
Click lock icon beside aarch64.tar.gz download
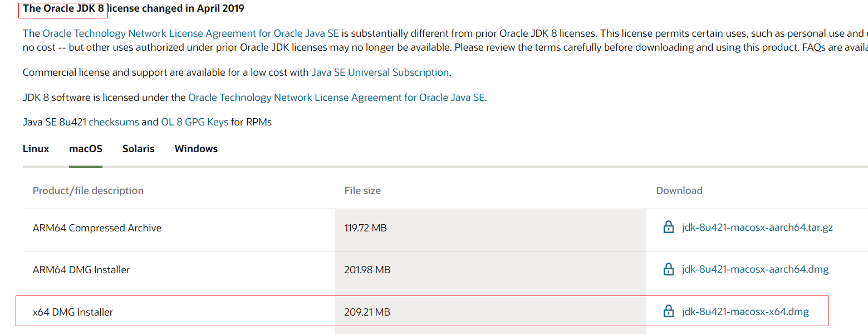coord(668,227)
